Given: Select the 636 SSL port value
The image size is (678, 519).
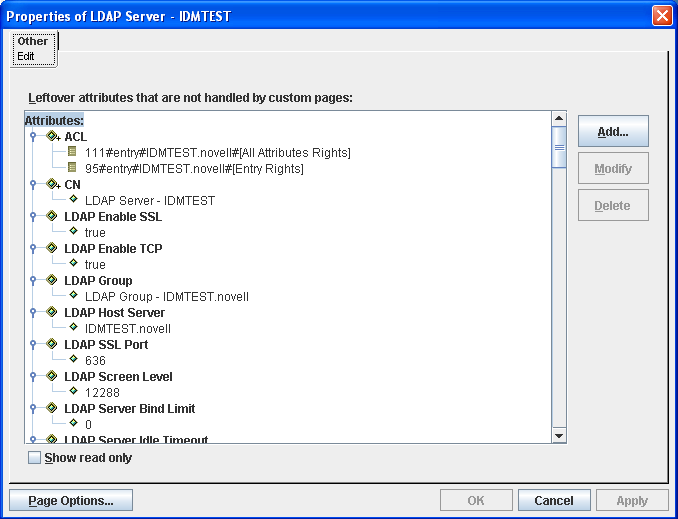Looking at the screenshot, I should (95, 361).
